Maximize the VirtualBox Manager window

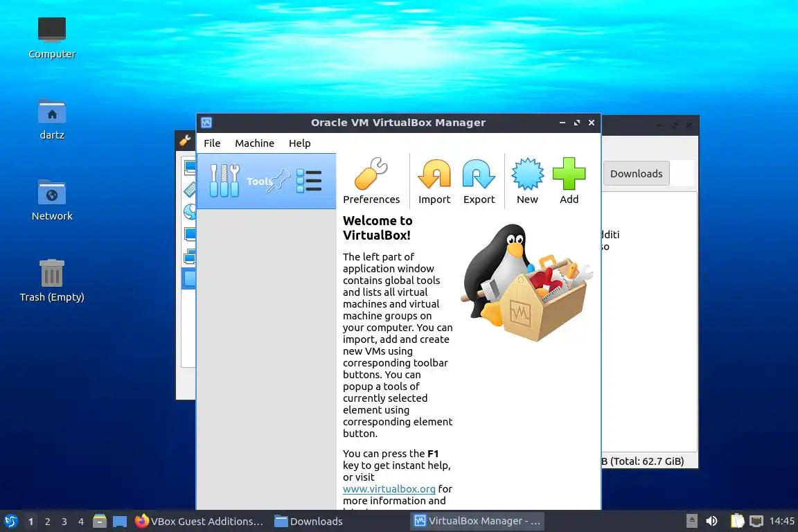pos(576,123)
